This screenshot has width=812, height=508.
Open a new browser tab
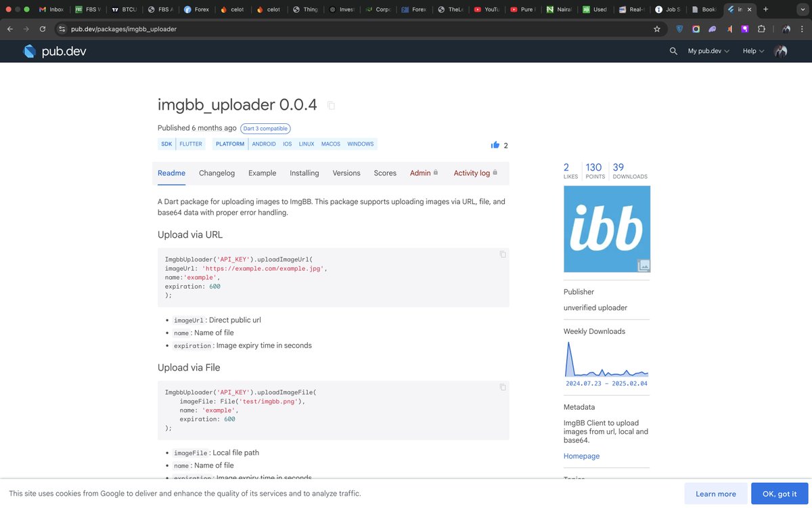pos(765,9)
